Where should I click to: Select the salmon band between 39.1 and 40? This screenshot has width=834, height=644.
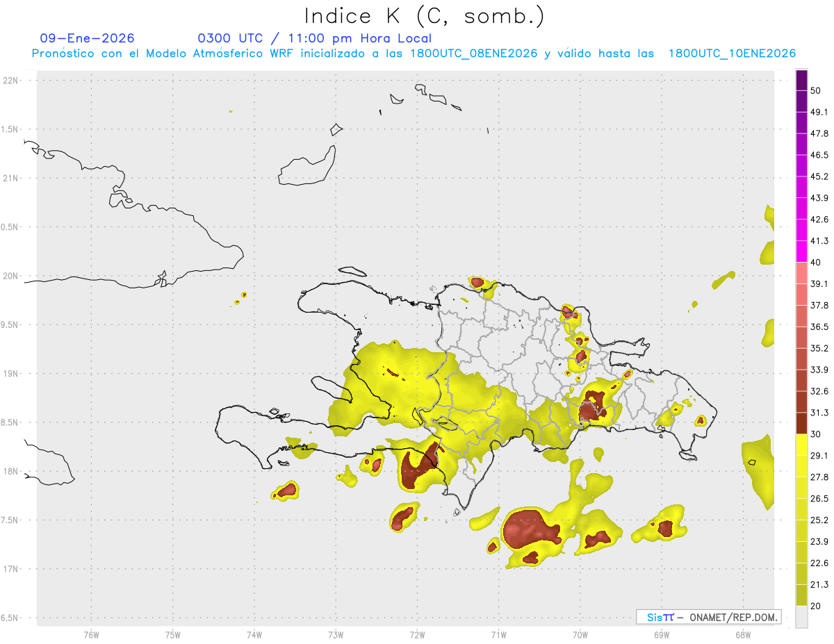802,273
